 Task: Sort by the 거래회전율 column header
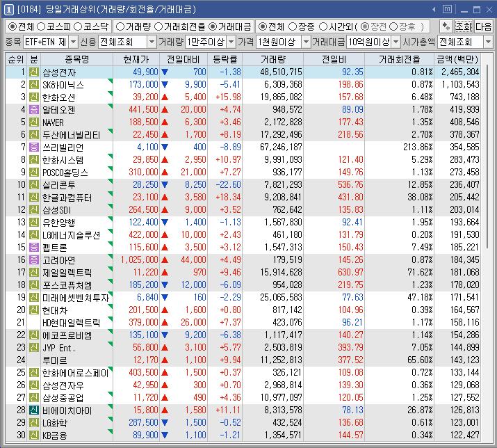(400, 59)
